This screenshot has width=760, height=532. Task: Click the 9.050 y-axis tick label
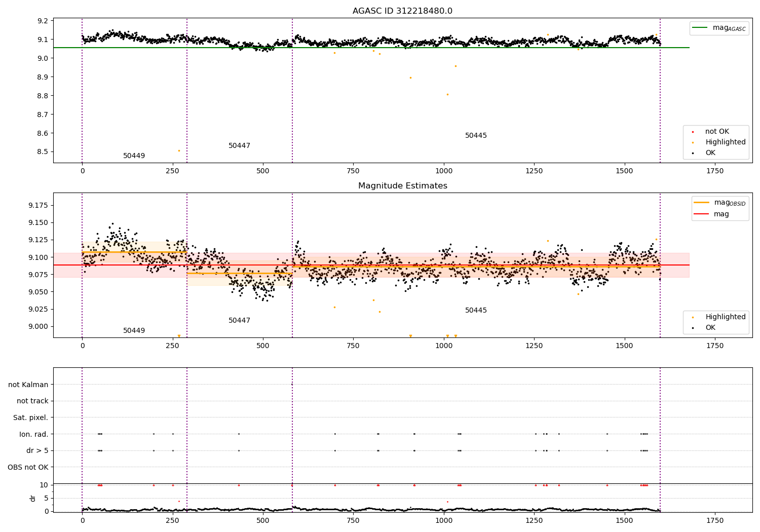[39, 292]
